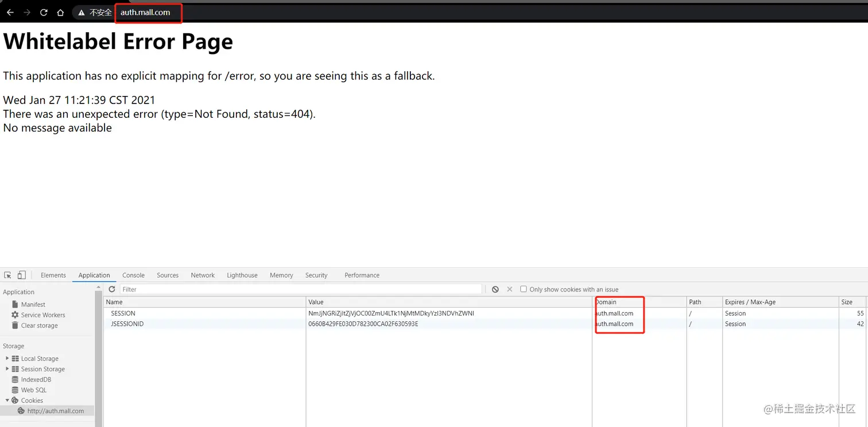Image resolution: width=868 pixels, height=427 pixels.
Task: Open the Lighthouse tab
Action: click(x=242, y=275)
